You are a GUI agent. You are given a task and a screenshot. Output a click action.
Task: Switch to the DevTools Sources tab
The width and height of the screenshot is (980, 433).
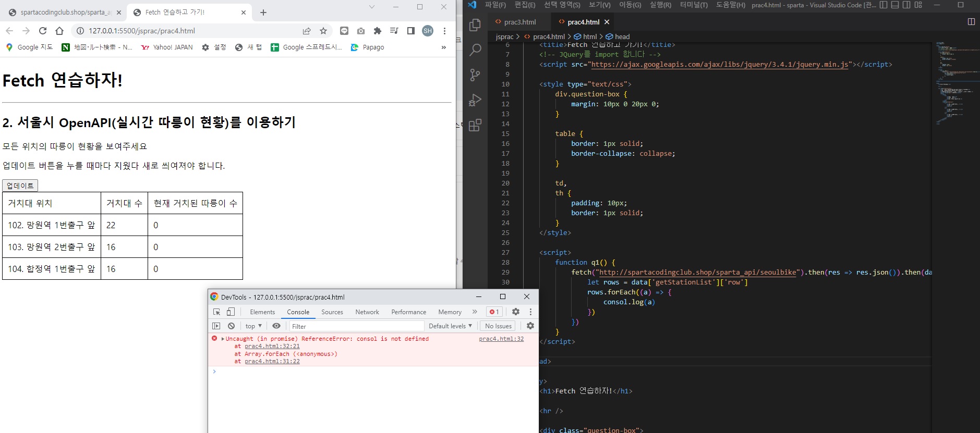coord(332,312)
